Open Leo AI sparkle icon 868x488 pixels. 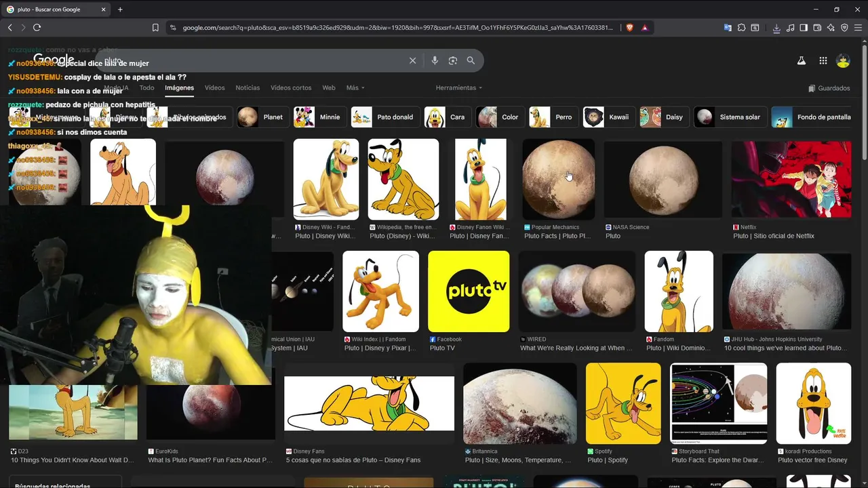coord(831,28)
